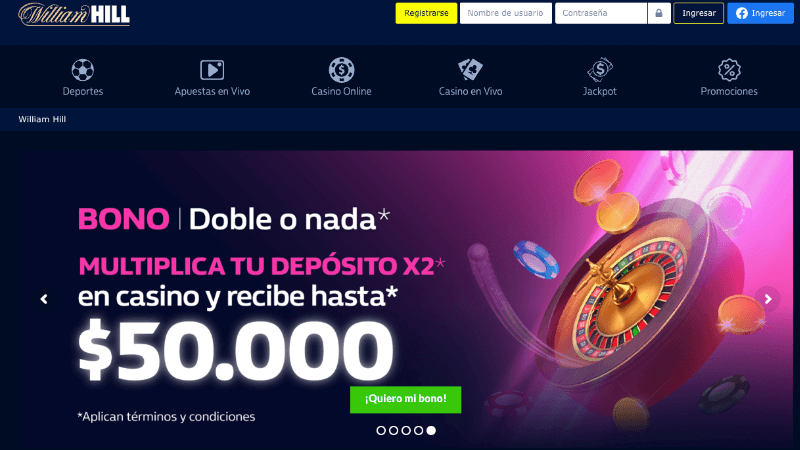
Task: Focus the Contraseña password field
Action: 601,13
